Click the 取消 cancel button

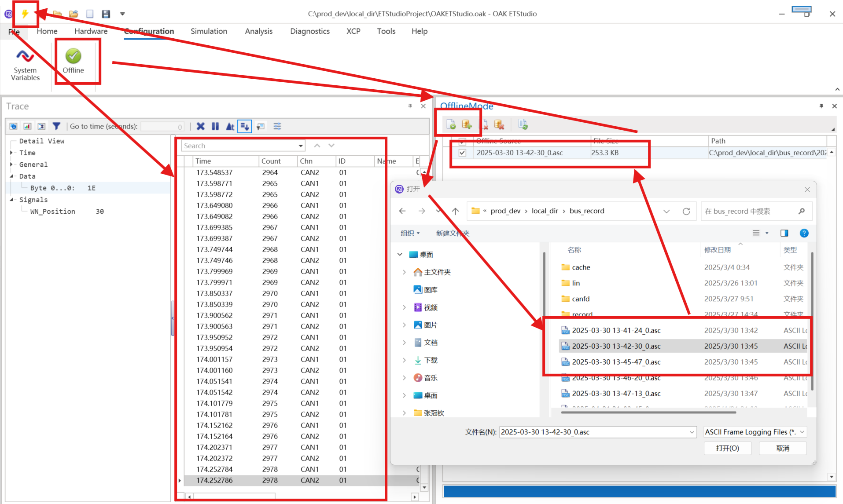(x=782, y=448)
